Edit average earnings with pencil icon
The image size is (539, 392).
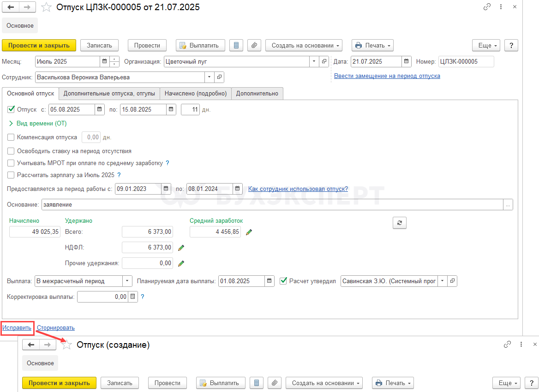coord(249,232)
